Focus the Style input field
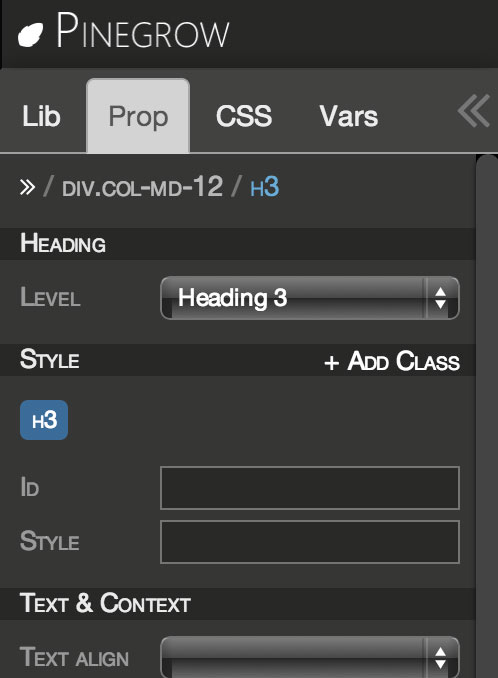498x678 pixels. point(310,542)
